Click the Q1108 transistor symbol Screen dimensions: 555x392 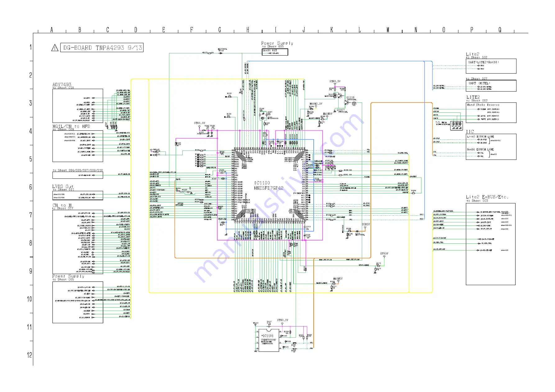pos(347,102)
